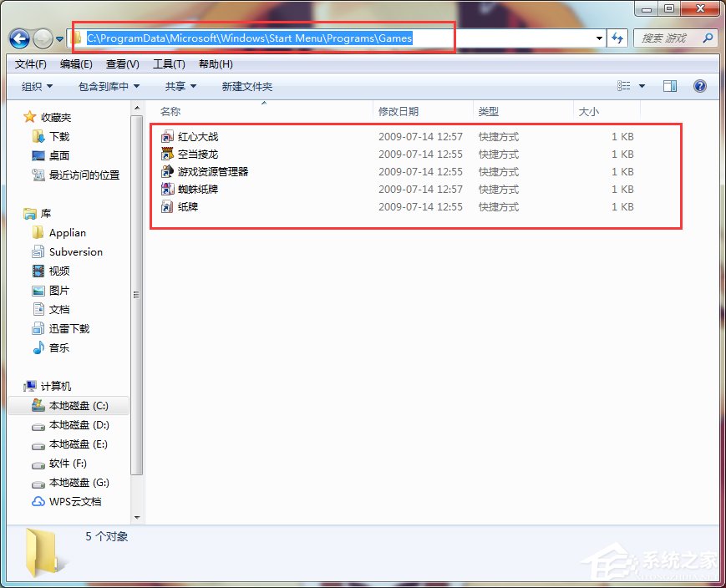The width and height of the screenshot is (726, 588).
Task: Click the magnifier icon in search box
Action: 708,38
